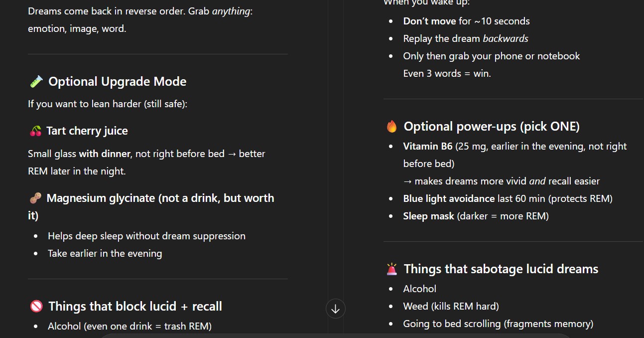The width and height of the screenshot is (644, 338).
Task: Click the Optional power-ups (pick ONE) heading
Action: click(492, 127)
